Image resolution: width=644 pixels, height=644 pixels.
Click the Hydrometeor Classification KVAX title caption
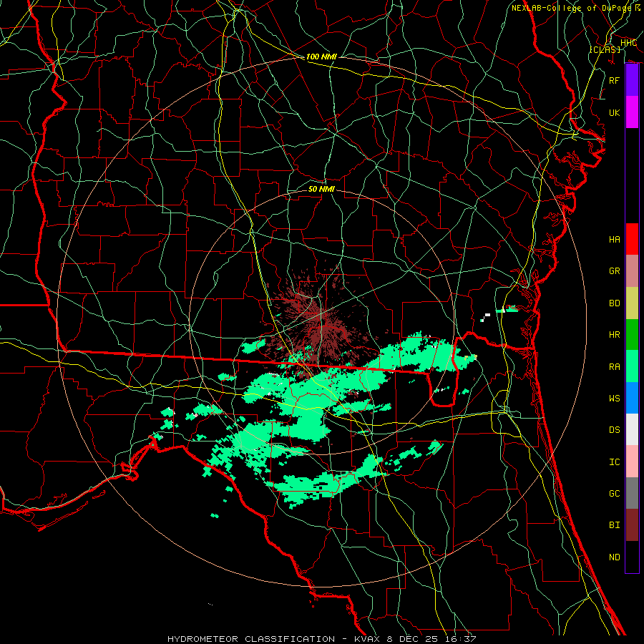[321, 639]
